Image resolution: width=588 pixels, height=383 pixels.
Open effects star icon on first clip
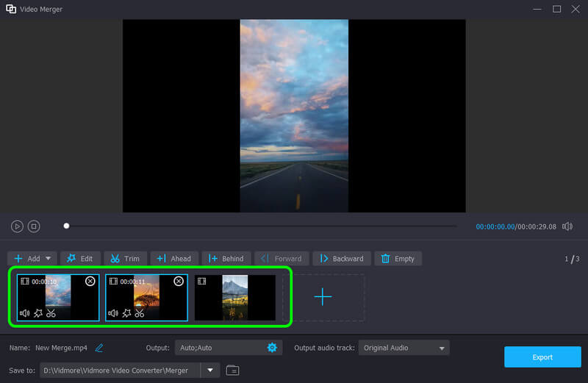pyautogui.click(x=38, y=313)
